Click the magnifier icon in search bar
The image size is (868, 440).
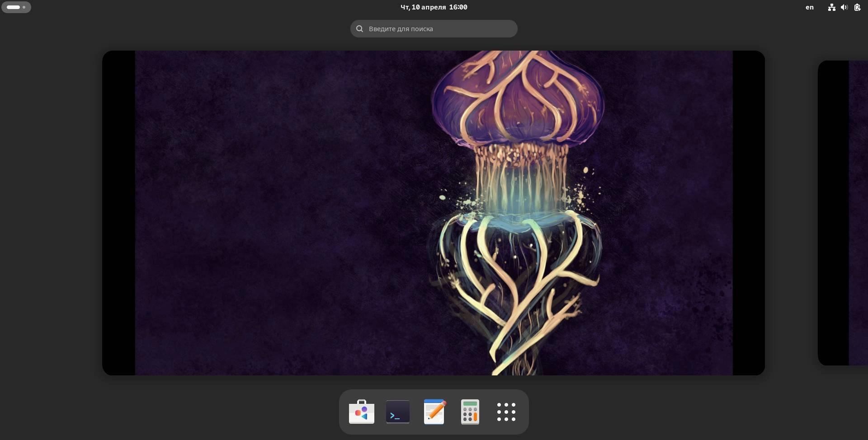click(x=360, y=28)
